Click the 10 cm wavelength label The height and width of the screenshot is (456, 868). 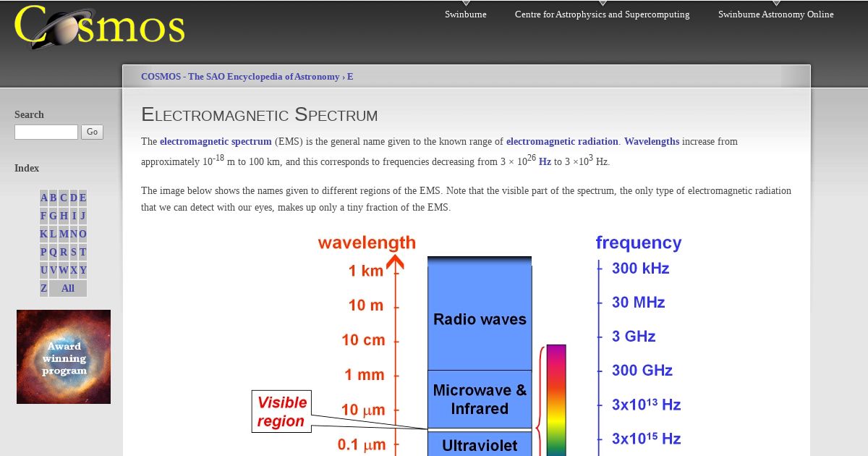363,340
